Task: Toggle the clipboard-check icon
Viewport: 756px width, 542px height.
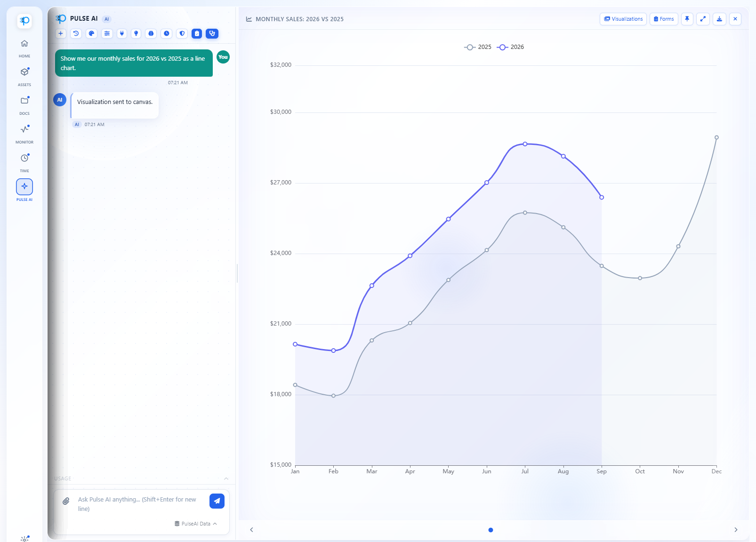Action: pyautogui.click(x=197, y=33)
